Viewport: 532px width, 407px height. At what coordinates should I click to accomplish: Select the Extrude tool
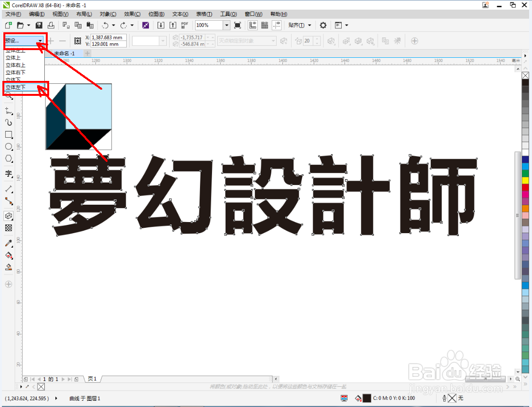[x=9, y=216]
